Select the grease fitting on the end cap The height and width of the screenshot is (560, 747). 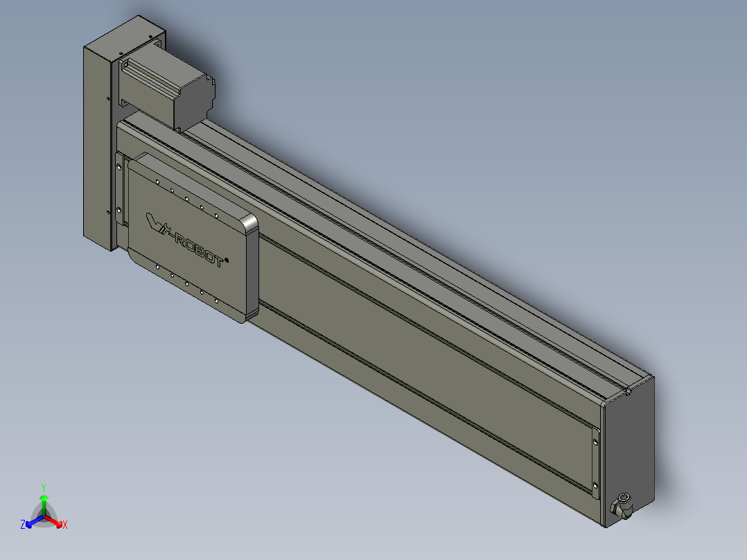click(623, 506)
